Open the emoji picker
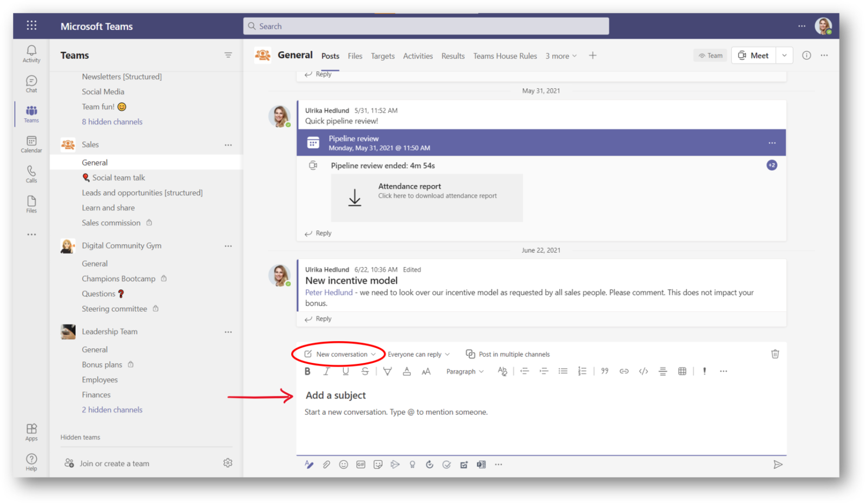This screenshot has height=504, width=866. [x=343, y=464]
